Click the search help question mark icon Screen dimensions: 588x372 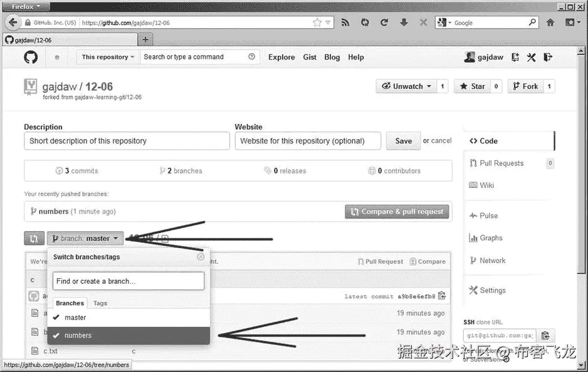pos(251,56)
